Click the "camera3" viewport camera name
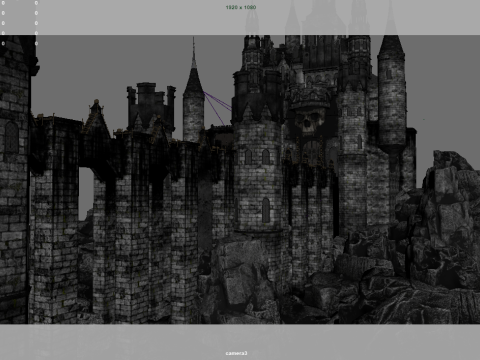 (x=236, y=353)
